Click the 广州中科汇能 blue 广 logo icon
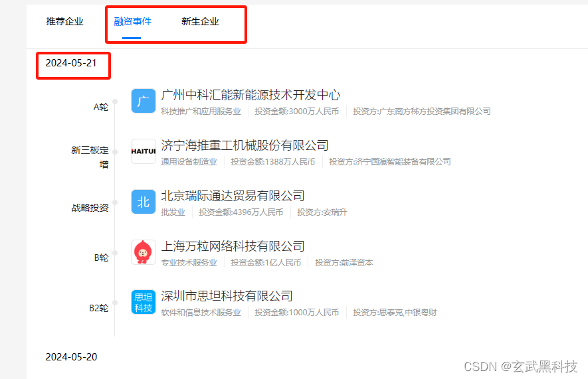 pos(144,101)
